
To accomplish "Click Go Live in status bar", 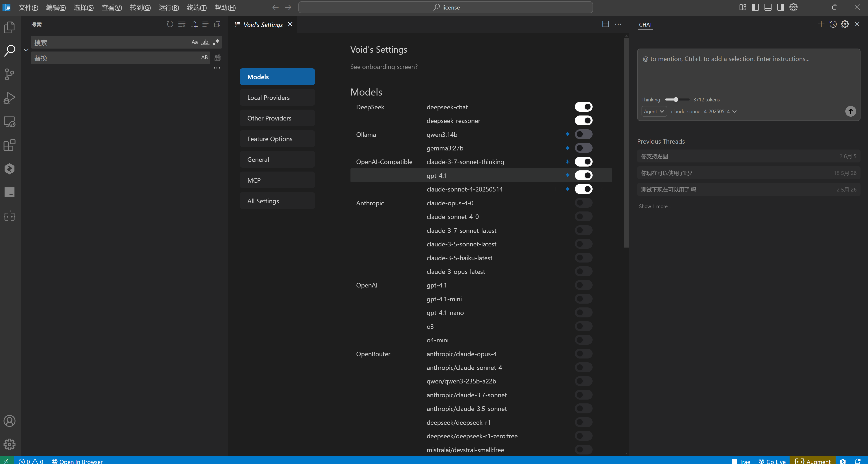I will pyautogui.click(x=772, y=461).
